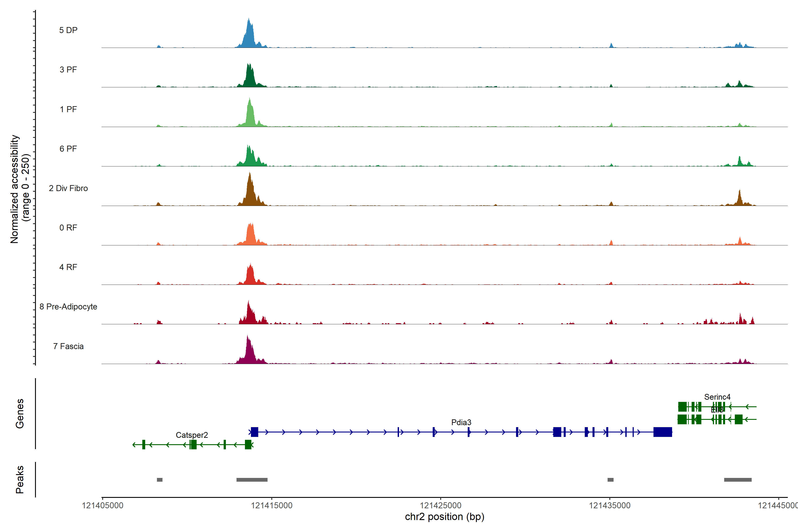798x532 pixels.
Task: Select the '3 PF' track label
Action: (68, 70)
